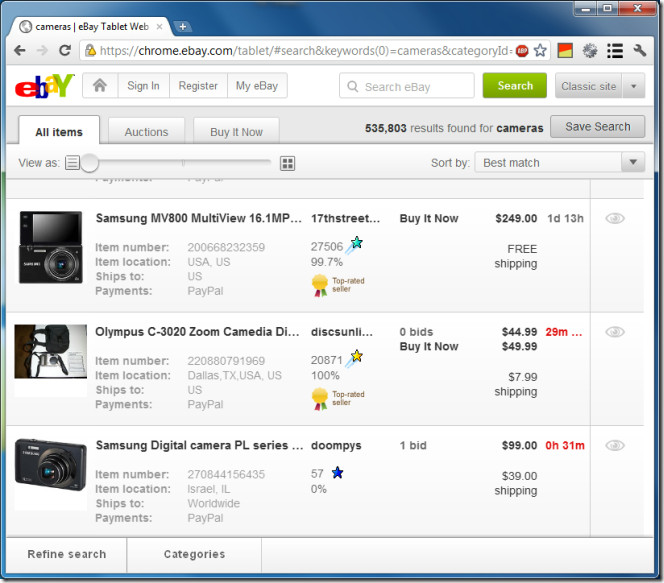
Task: Watch the Samsung PL series item via eye icon
Action: click(x=615, y=445)
